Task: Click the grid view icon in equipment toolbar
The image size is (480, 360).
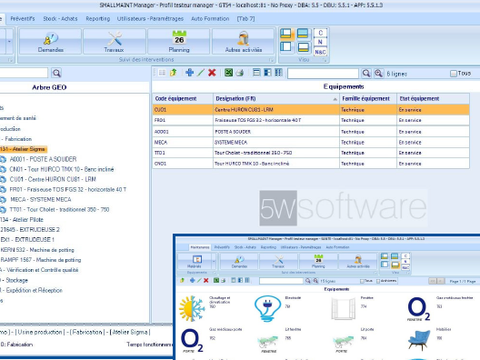Action: coord(162,73)
